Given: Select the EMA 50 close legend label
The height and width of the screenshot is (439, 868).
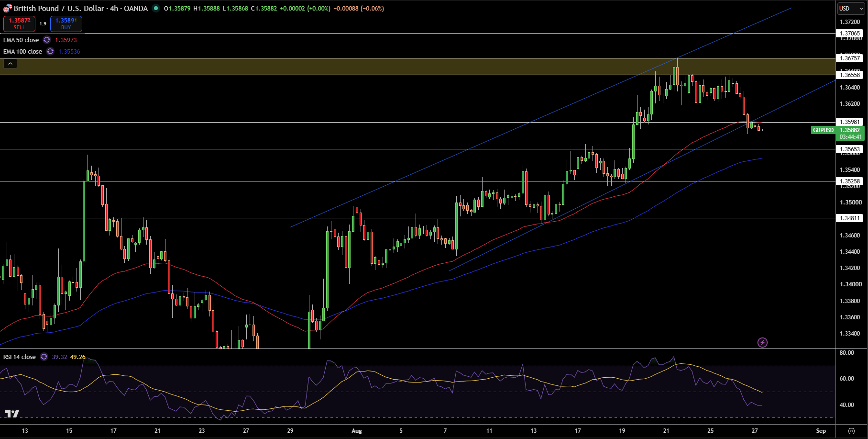Looking at the screenshot, I should click(21, 40).
